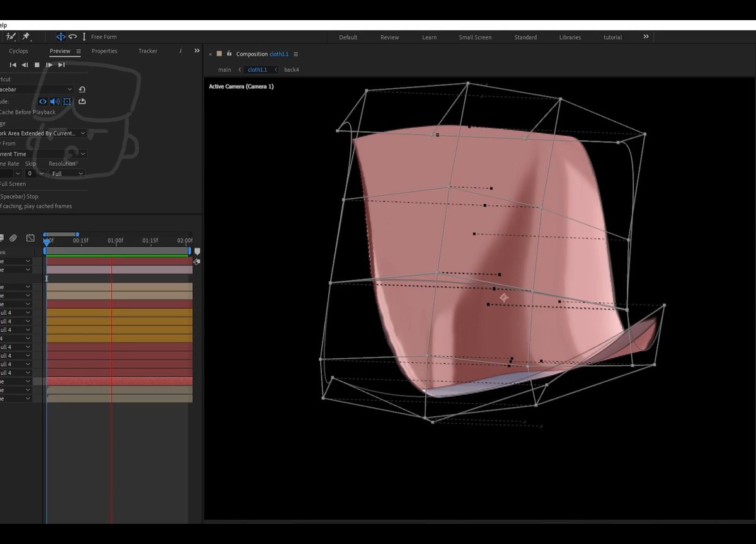This screenshot has height=544, width=756.
Task: Toggle include overlays and layer controls
Action: 67,101
